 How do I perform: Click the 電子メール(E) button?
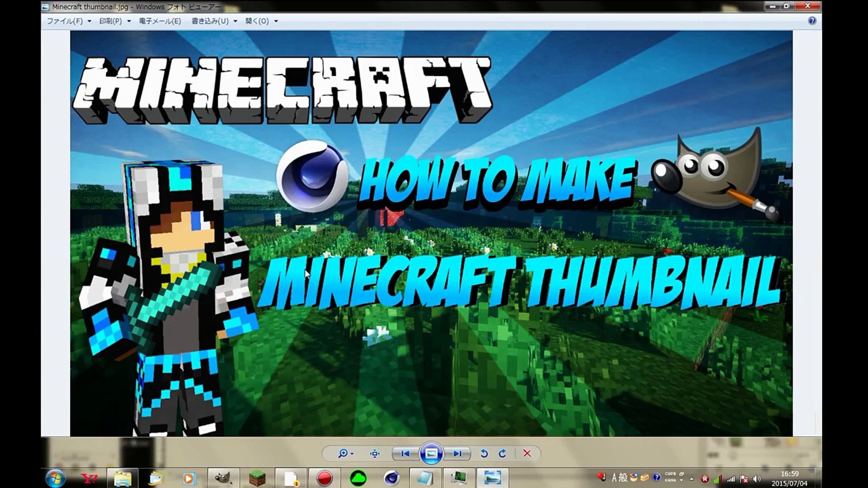(160, 21)
